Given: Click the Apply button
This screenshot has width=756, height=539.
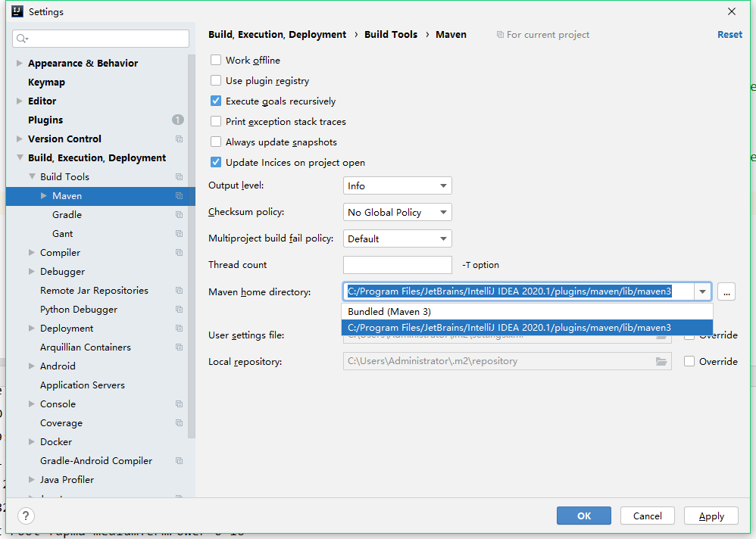Looking at the screenshot, I should coord(711,516).
